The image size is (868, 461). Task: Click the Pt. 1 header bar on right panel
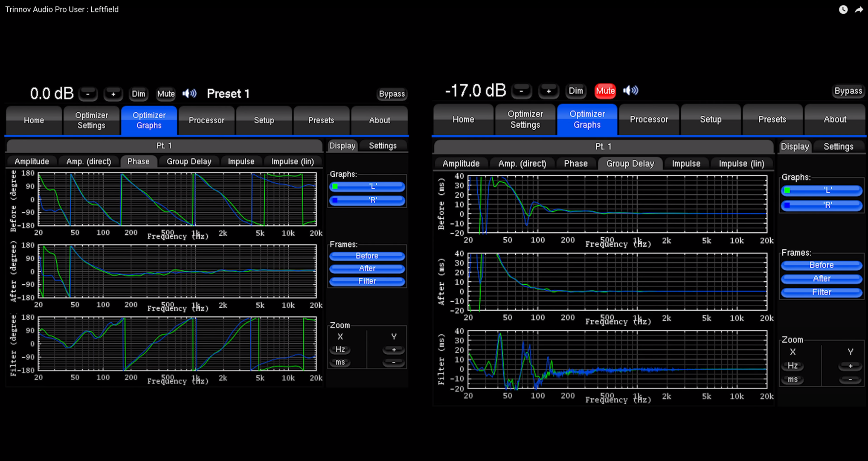pyautogui.click(x=603, y=146)
